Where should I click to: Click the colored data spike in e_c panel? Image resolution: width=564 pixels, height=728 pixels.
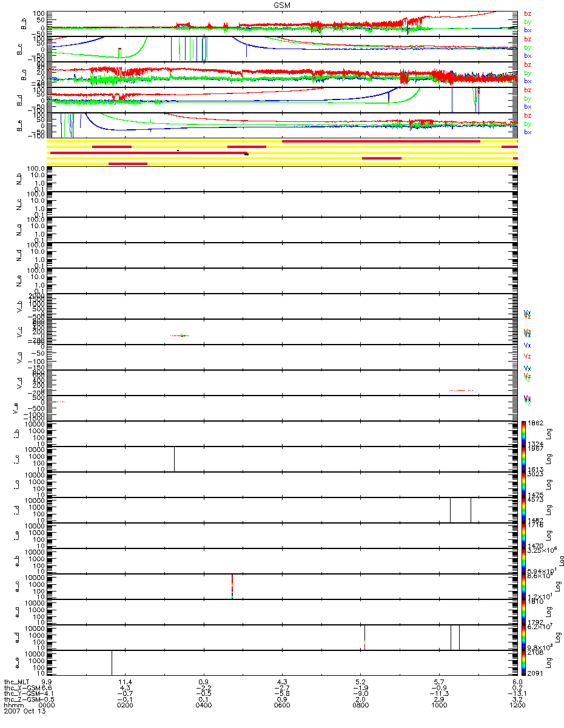pos(232,586)
